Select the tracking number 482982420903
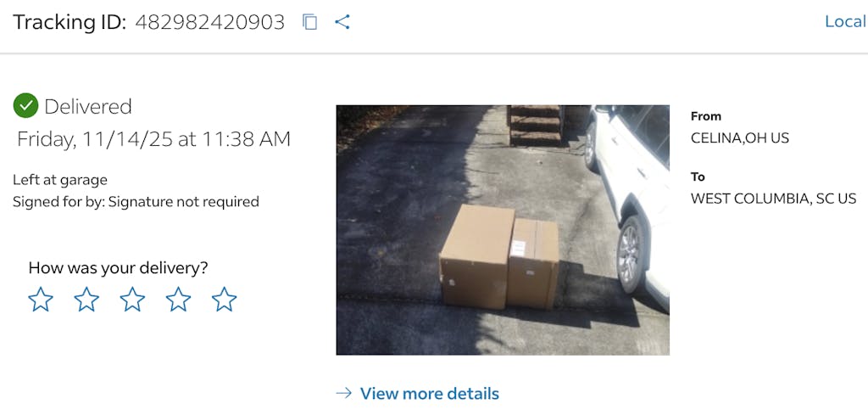868x415 pixels. point(210,22)
